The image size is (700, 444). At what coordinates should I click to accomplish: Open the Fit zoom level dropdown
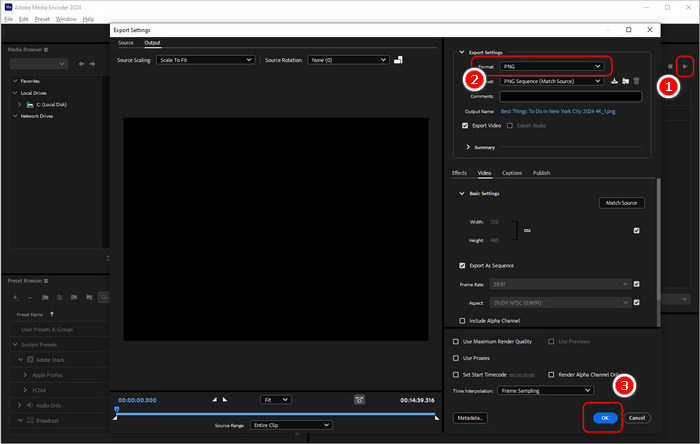(276, 400)
